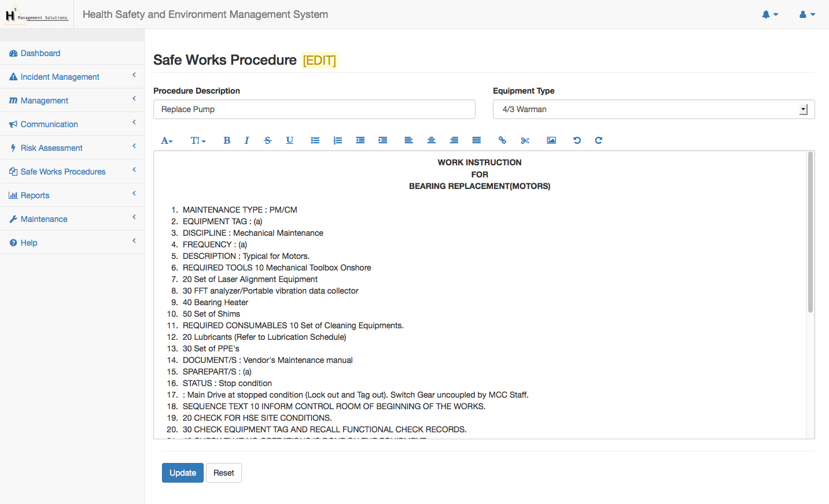Expand Incident Management sidebar menu

coord(60,77)
